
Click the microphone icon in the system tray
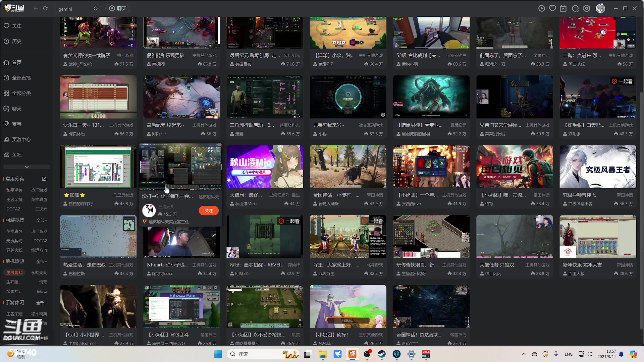(556, 354)
